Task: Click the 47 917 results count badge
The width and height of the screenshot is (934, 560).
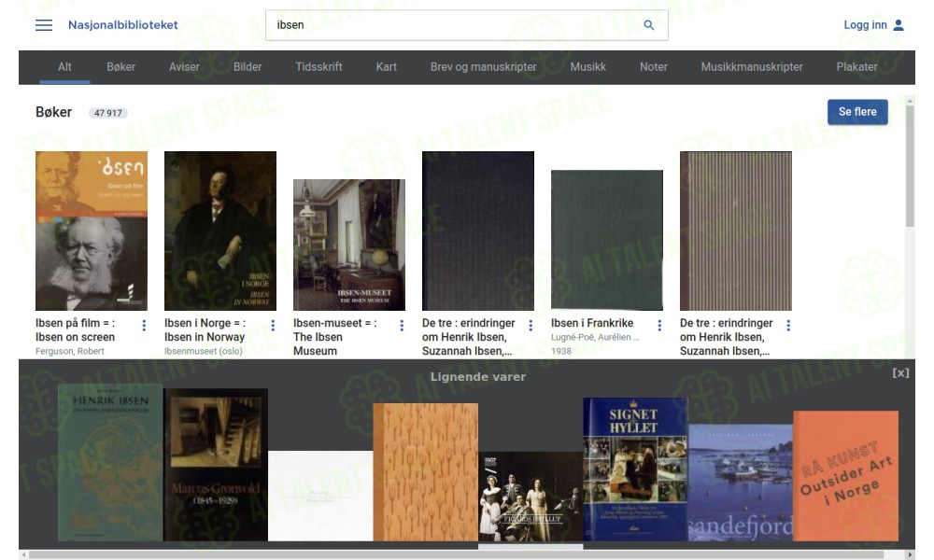Action: coord(107,113)
